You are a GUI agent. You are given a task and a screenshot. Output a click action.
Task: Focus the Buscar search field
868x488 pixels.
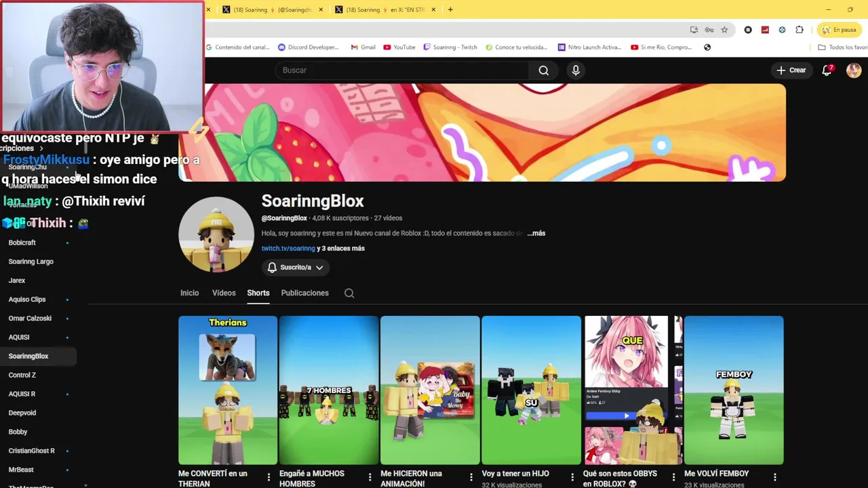(401, 70)
